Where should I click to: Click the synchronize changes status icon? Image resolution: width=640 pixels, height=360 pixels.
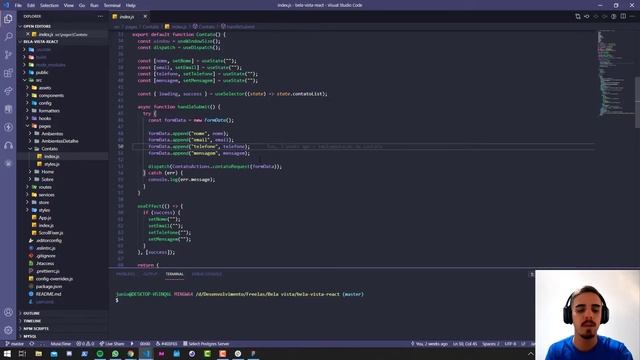tap(31, 344)
